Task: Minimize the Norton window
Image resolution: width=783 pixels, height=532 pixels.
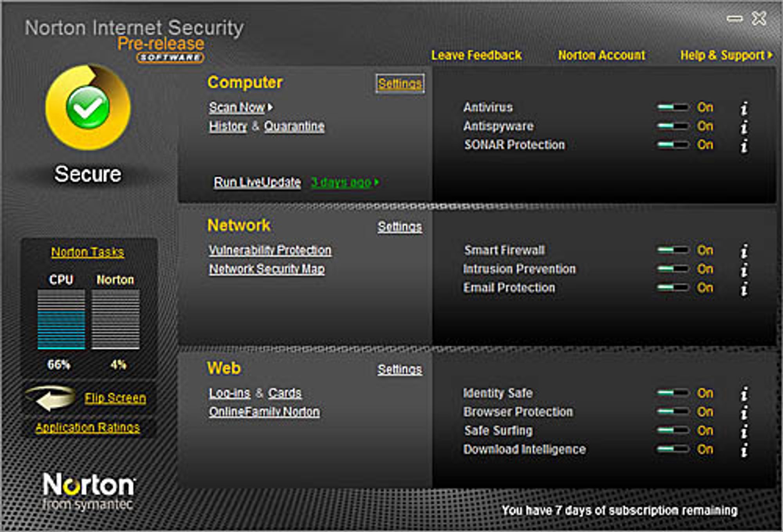Action: (734, 18)
